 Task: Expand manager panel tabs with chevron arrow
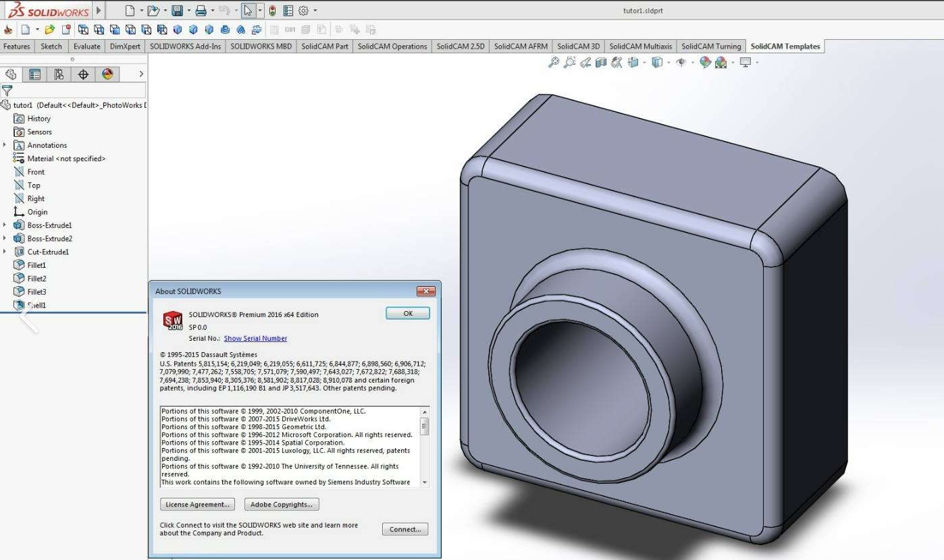click(x=141, y=74)
